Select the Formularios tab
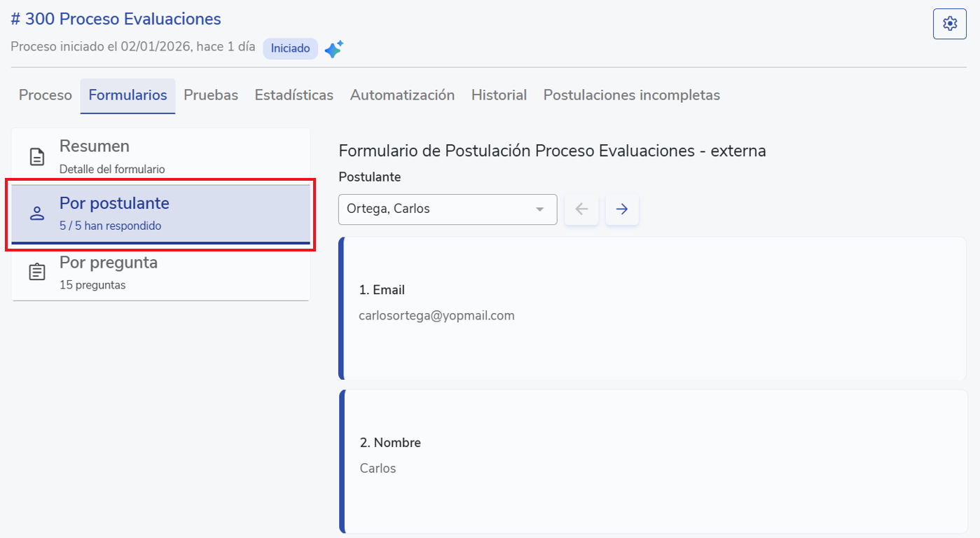This screenshot has width=980, height=538. 127,95
